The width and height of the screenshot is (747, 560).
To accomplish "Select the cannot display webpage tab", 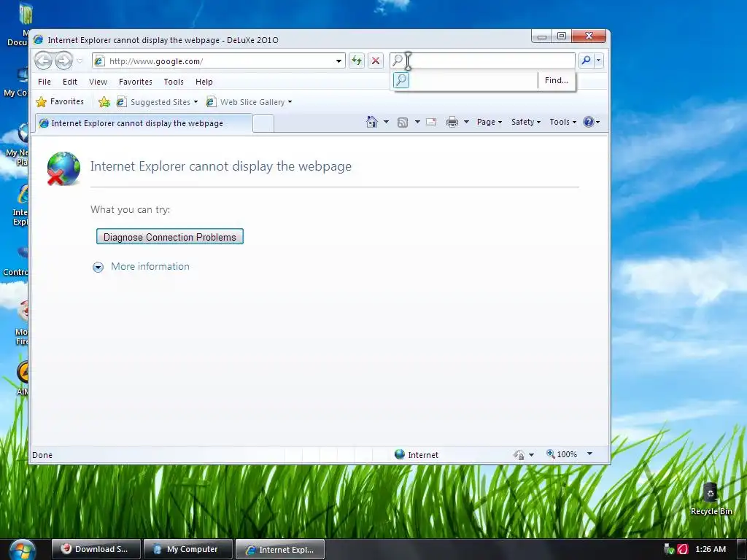I will pyautogui.click(x=143, y=122).
